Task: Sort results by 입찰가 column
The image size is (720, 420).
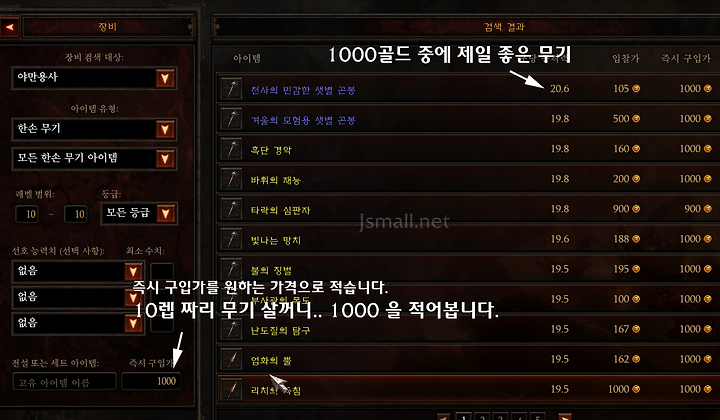Action: point(625,58)
